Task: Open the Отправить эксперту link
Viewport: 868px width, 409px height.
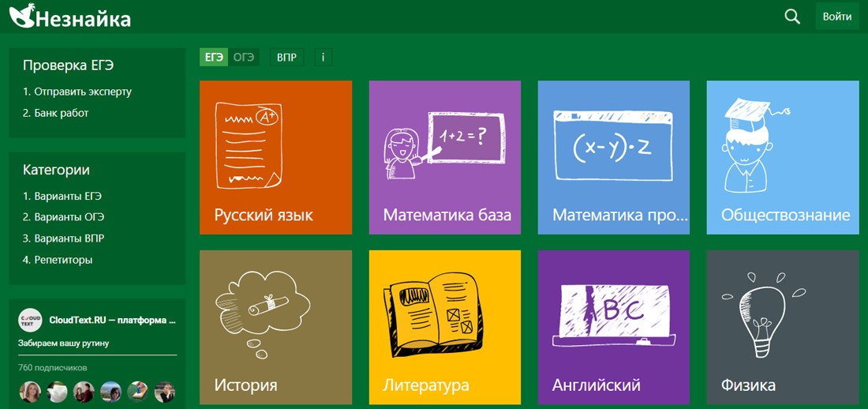Action: pos(82,92)
